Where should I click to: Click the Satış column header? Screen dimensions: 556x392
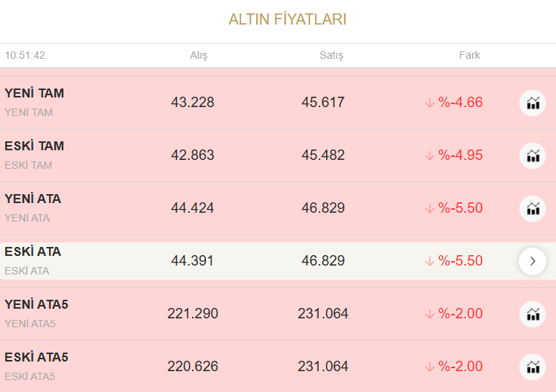point(331,55)
